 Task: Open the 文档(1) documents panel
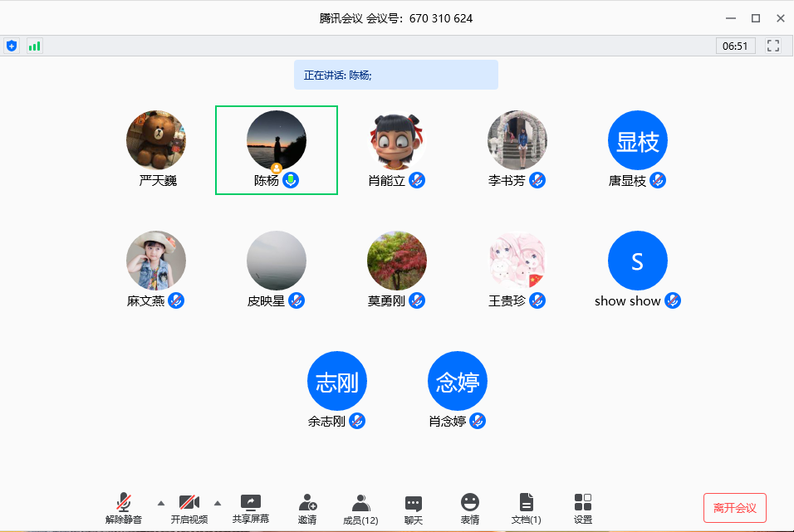click(526, 509)
